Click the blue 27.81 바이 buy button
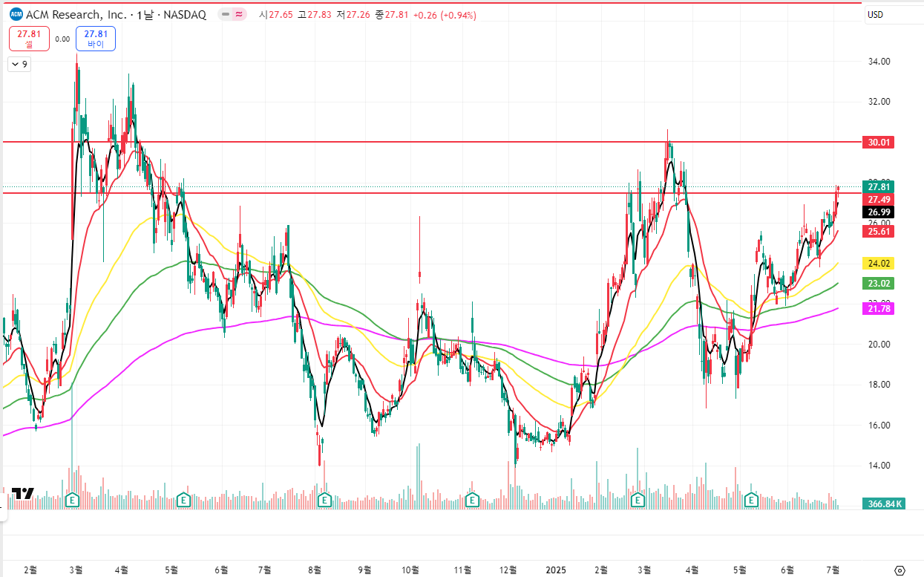 [x=96, y=39]
